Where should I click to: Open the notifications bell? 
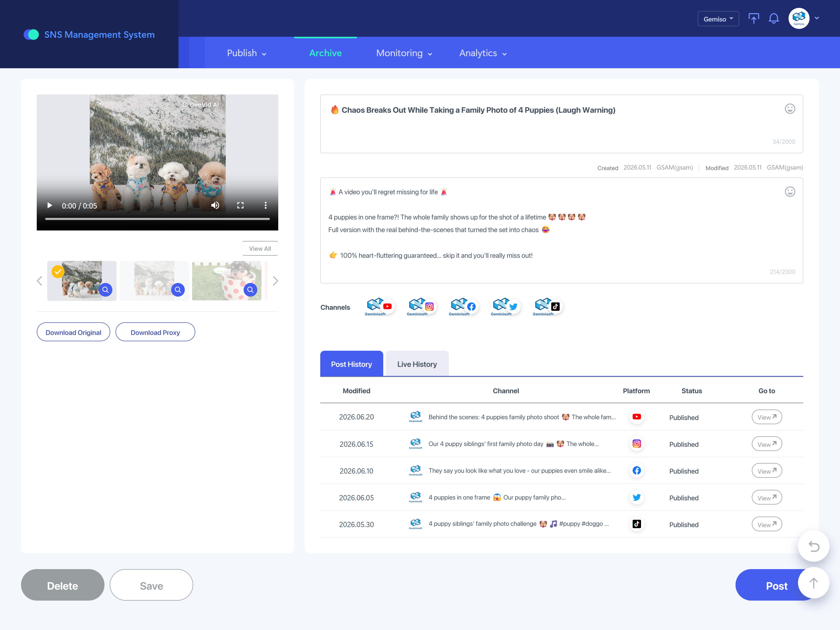click(774, 19)
